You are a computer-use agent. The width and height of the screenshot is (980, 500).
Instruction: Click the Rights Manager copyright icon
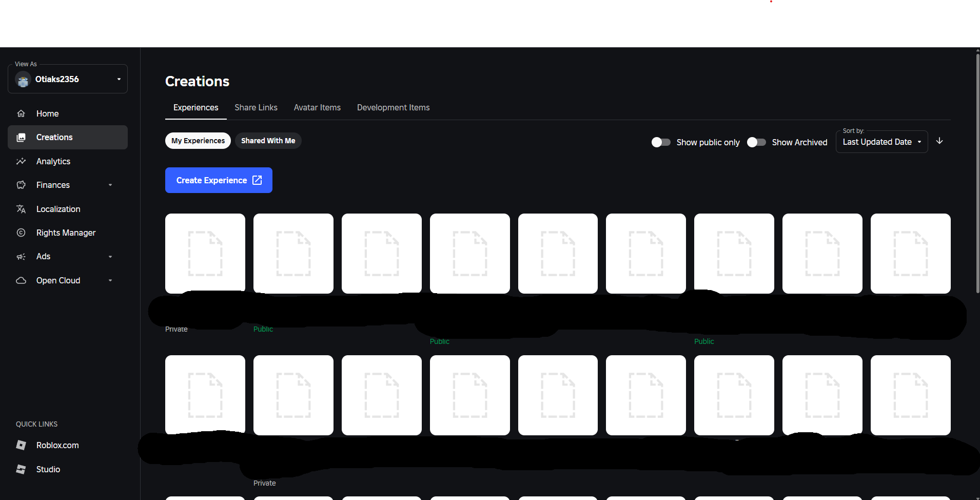[21, 233]
